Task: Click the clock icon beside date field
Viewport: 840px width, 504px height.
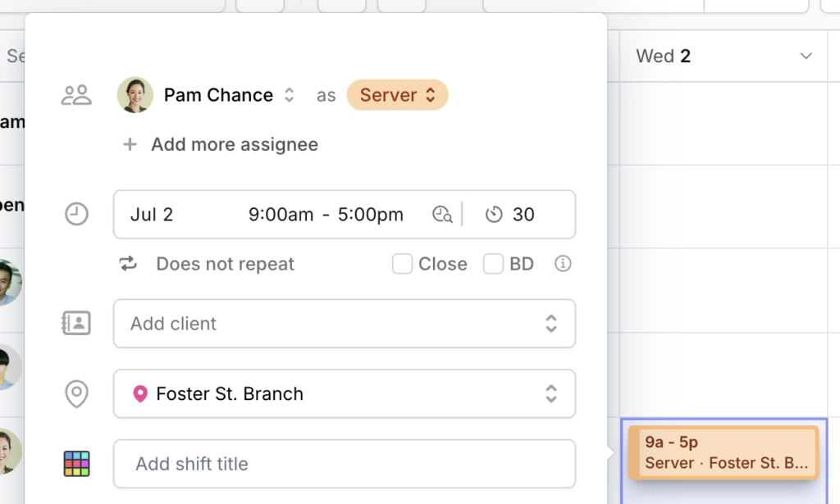Action: 76,214
